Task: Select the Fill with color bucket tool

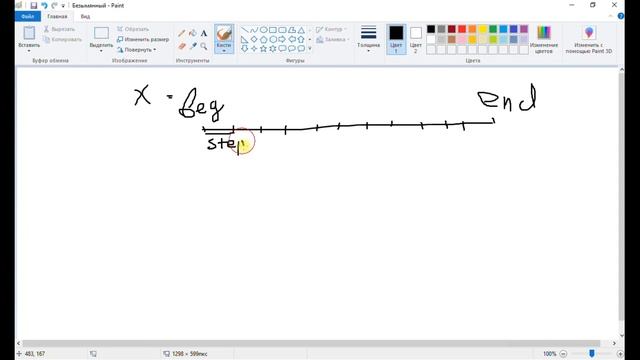Action: point(193,33)
